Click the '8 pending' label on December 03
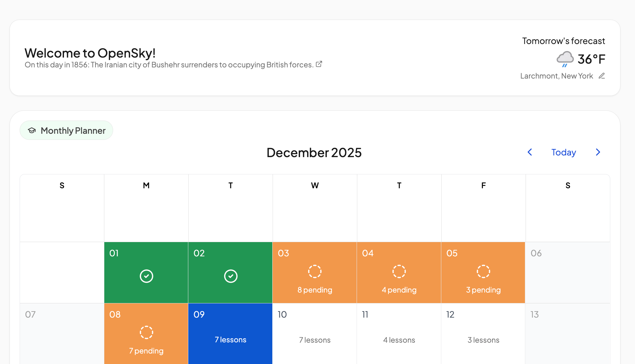Image resolution: width=635 pixels, height=364 pixels. (x=315, y=290)
